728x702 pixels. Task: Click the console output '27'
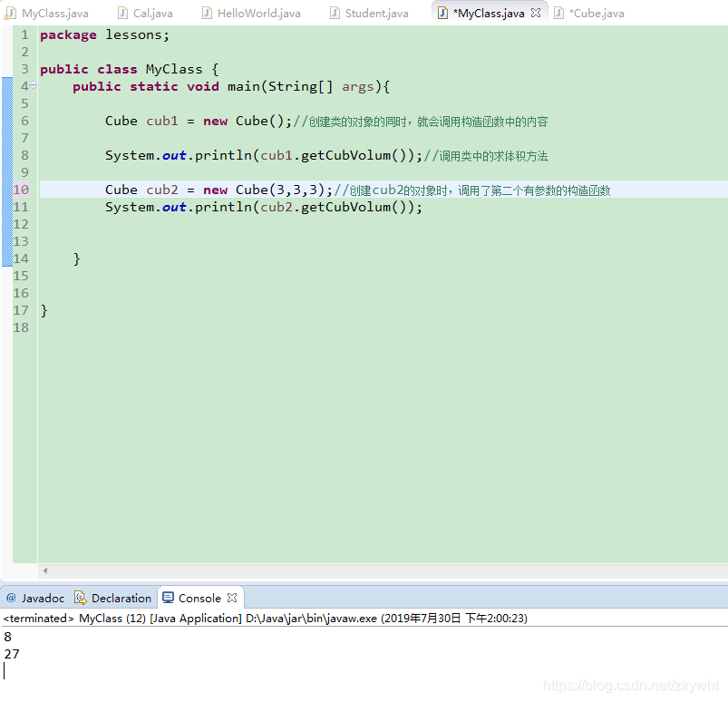[12, 654]
